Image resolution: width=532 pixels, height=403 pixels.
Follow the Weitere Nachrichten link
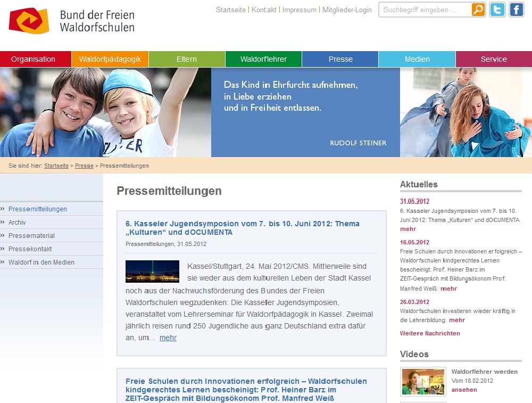coord(430,333)
